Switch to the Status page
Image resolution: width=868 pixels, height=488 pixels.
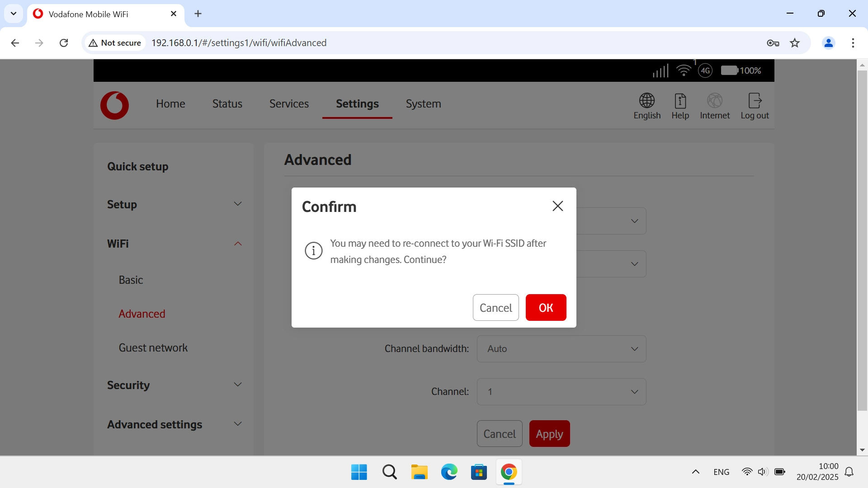tap(227, 103)
